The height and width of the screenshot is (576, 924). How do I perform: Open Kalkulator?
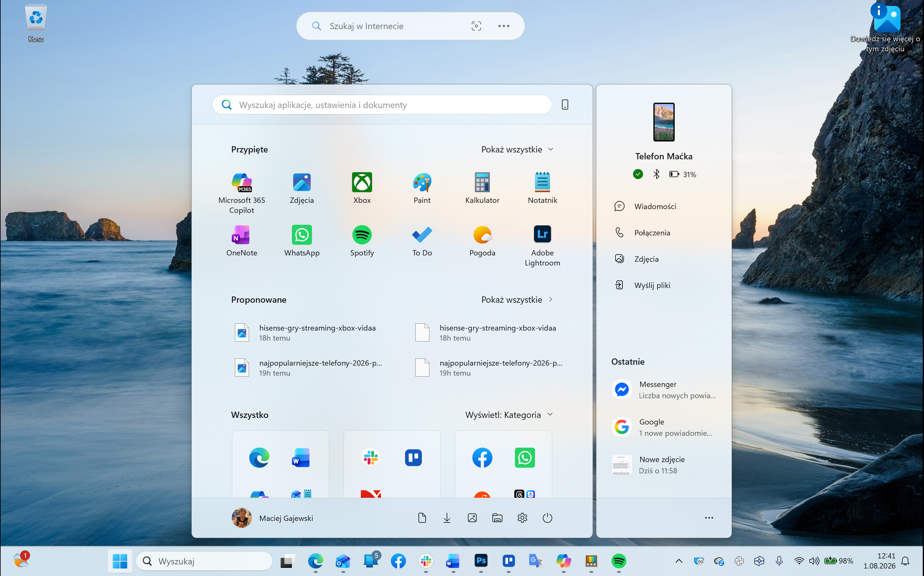[x=482, y=188]
